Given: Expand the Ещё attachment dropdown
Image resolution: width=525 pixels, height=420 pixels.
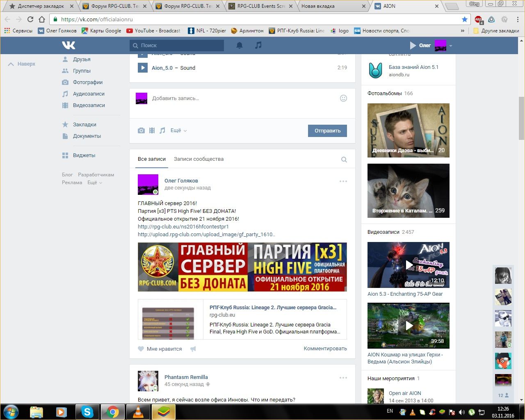Looking at the screenshot, I should pyautogui.click(x=178, y=130).
